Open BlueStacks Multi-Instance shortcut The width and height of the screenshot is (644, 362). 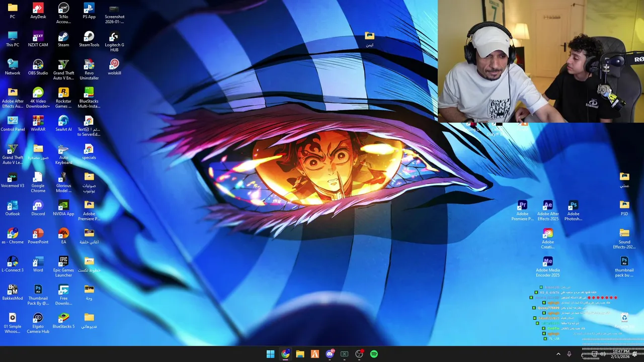tap(89, 98)
